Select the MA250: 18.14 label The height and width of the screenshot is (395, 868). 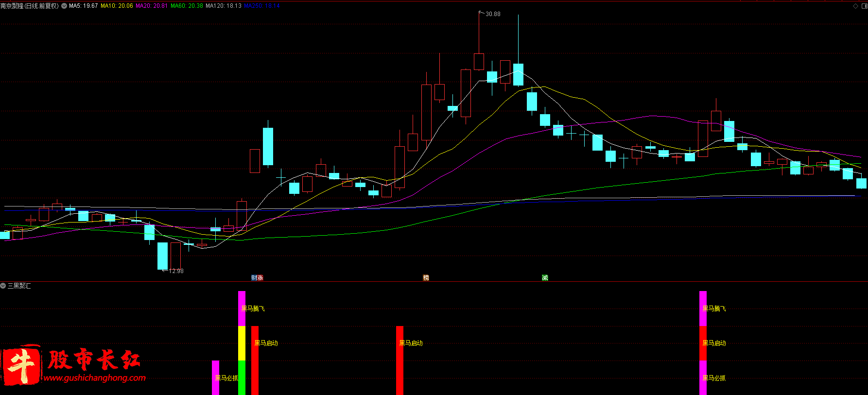click(262, 6)
